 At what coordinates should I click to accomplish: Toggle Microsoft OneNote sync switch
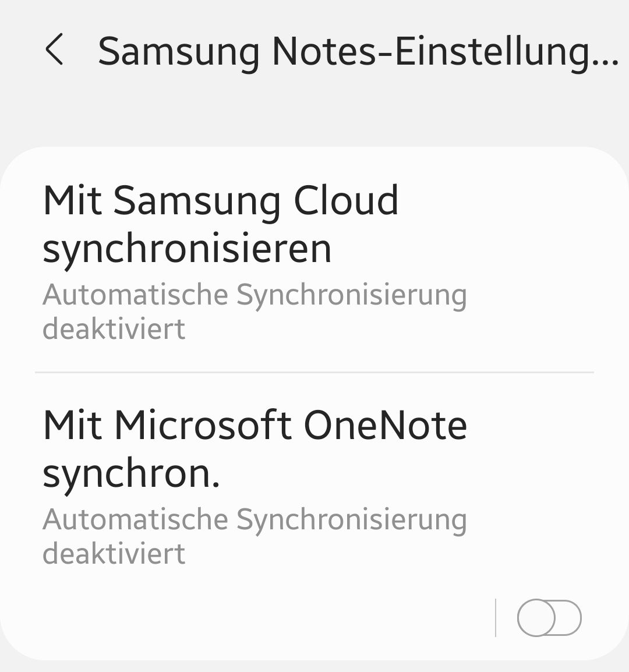[549, 618]
